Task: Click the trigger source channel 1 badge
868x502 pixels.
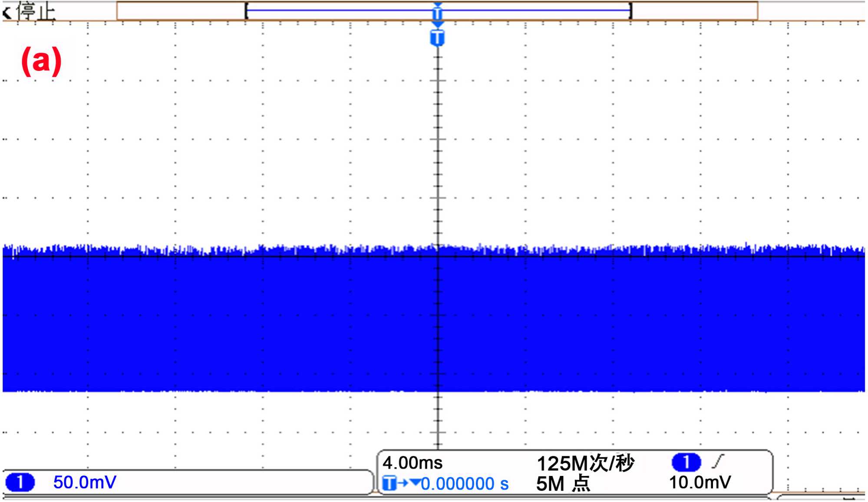Action: (x=686, y=462)
